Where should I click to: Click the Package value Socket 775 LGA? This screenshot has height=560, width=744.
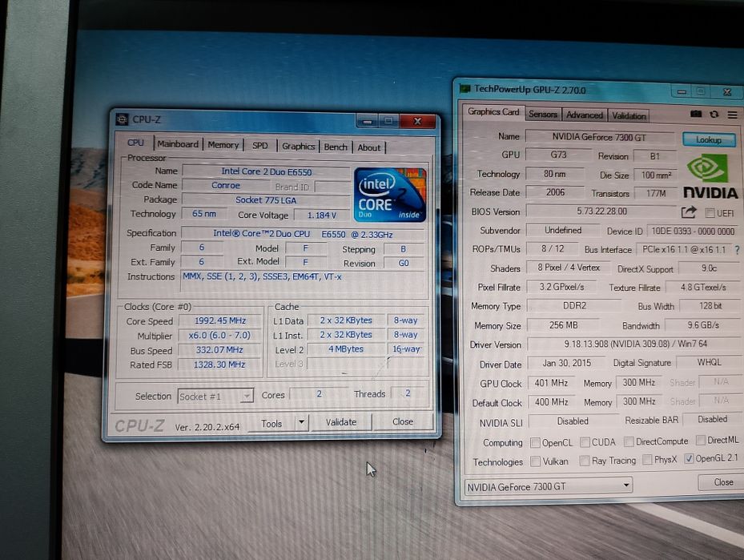266,199
